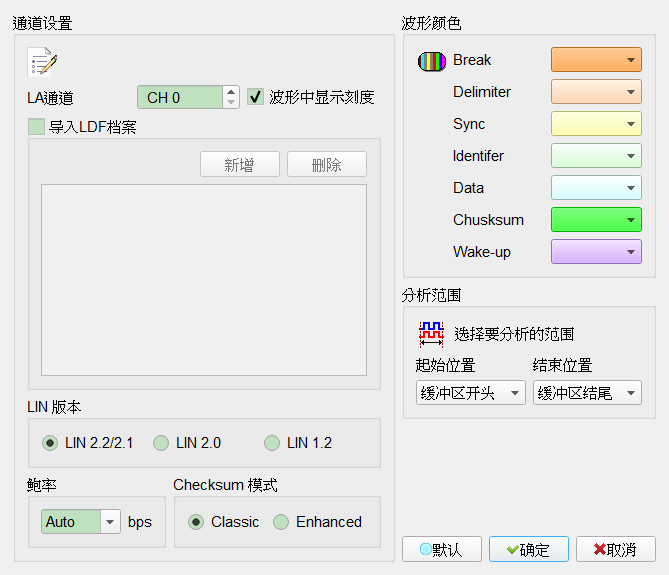
Task: Click the blue circle icon on 默认
Action: [x=425, y=549]
